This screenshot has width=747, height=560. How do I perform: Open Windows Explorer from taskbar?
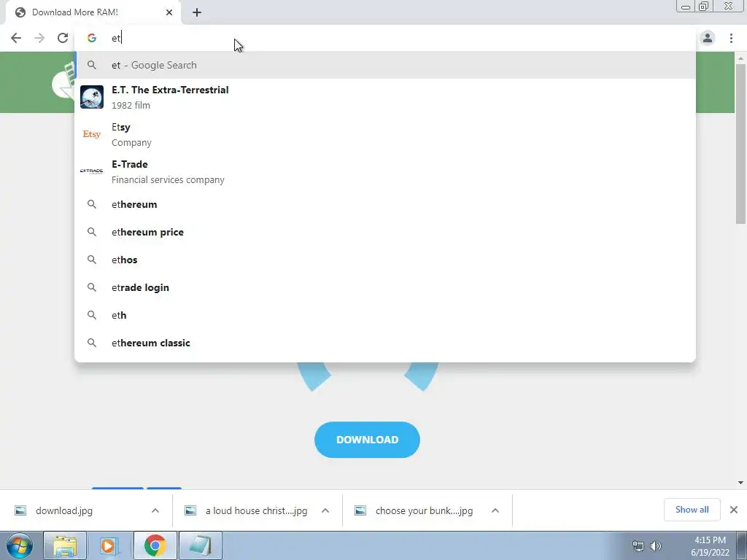65,545
